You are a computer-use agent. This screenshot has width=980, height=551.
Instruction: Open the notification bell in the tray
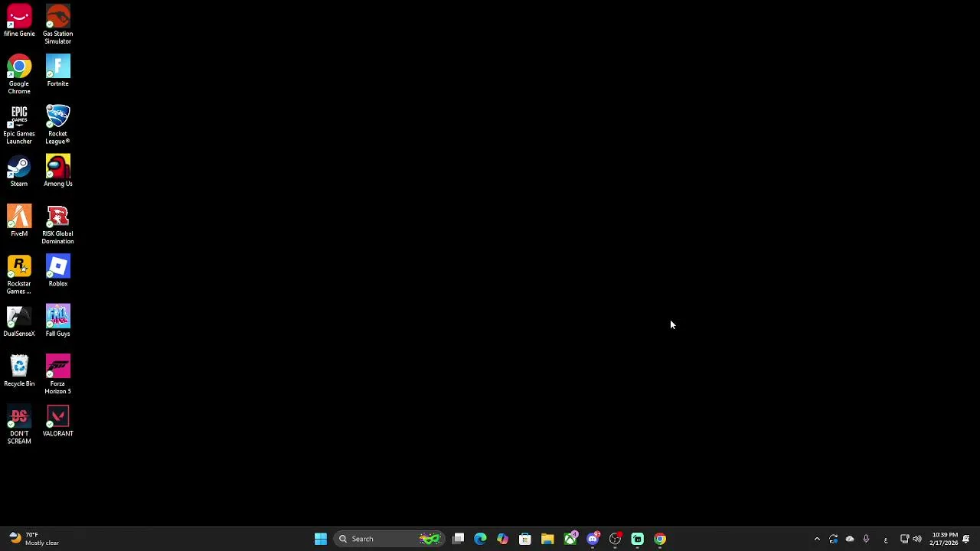pos(966,539)
